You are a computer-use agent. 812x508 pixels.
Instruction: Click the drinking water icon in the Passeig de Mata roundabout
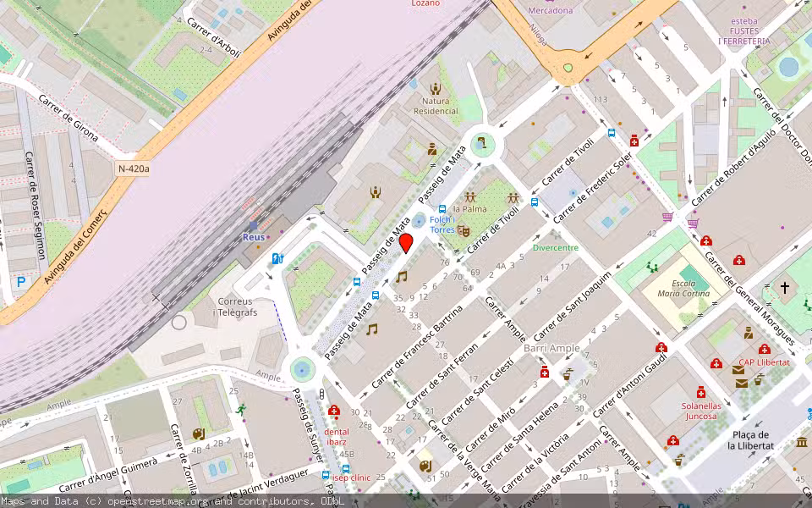tap(481, 141)
